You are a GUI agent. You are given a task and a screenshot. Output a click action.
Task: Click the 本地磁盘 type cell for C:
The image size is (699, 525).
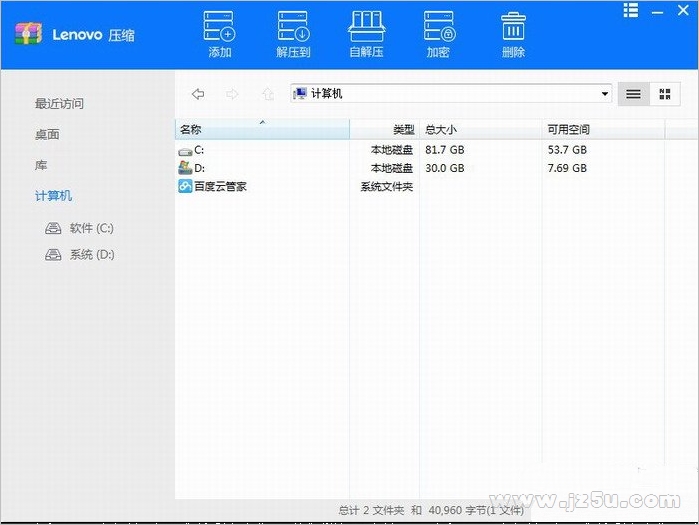(x=391, y=150)
